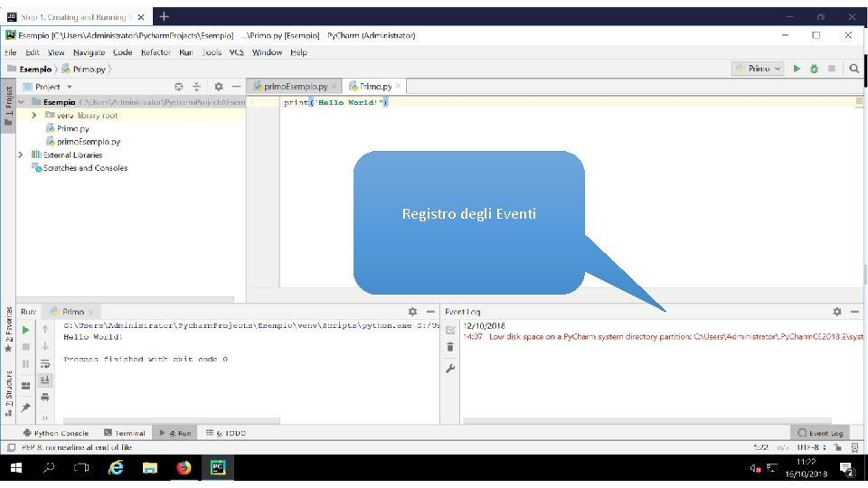
Task: Open the 6: TODO tool window
Action: (x=226, y=433)
